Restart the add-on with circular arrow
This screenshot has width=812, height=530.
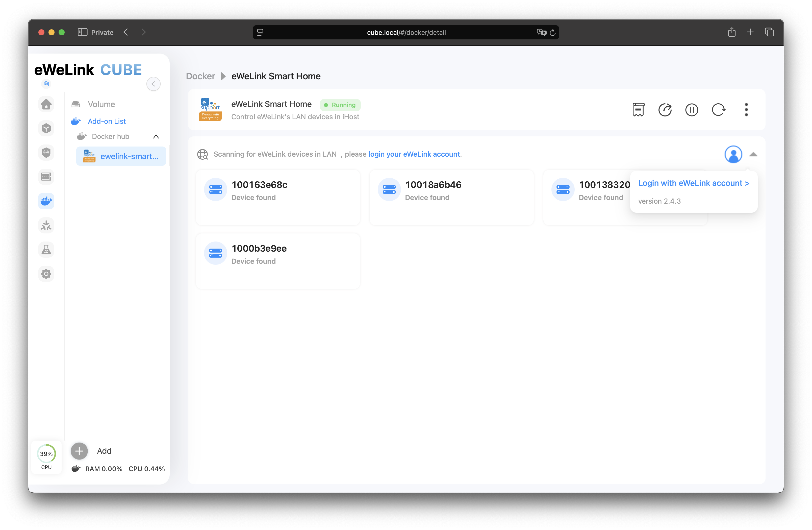coord(718,110)
